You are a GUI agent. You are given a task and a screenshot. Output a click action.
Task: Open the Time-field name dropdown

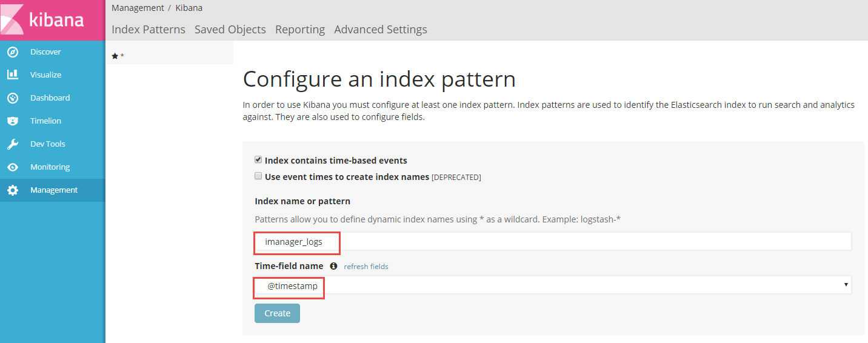[552, 285]
